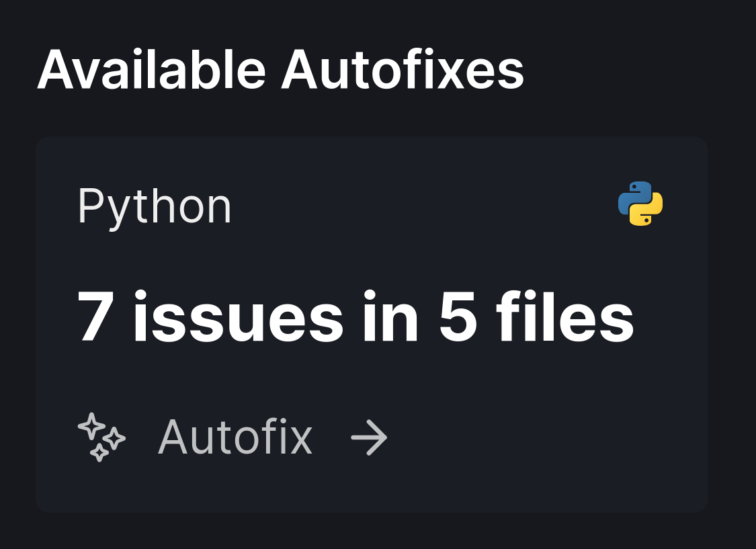Click the Available Autofixes heading

[x=282, y=69]
